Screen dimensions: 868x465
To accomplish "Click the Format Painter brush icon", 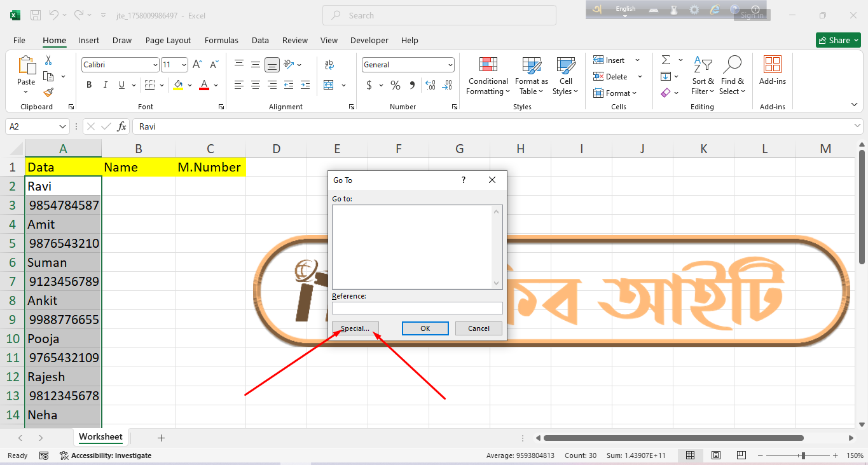I will [48, 93].
